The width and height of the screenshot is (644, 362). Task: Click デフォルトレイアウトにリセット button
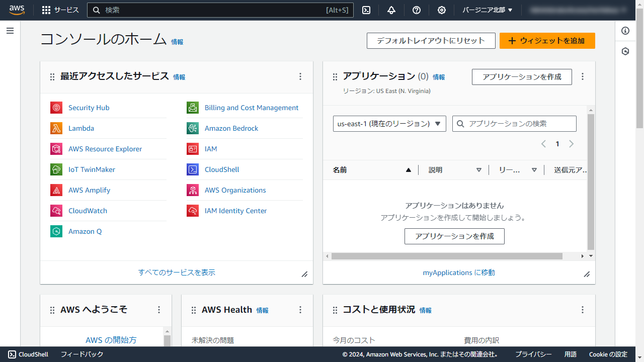tap(431, 41)
